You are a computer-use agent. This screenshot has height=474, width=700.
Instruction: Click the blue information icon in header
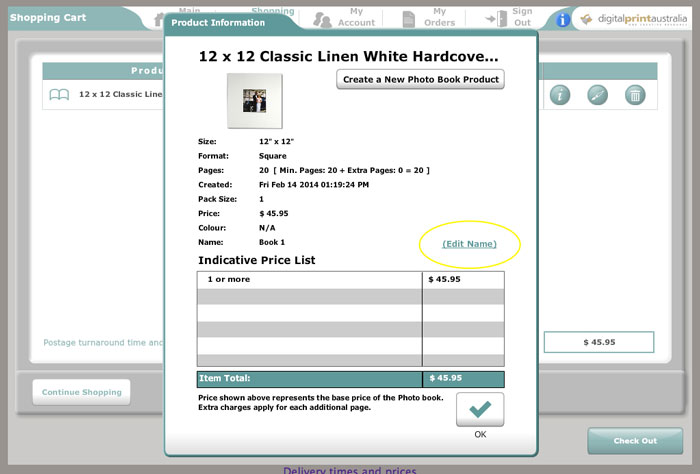pyautogui.click(x=563, y=19)
